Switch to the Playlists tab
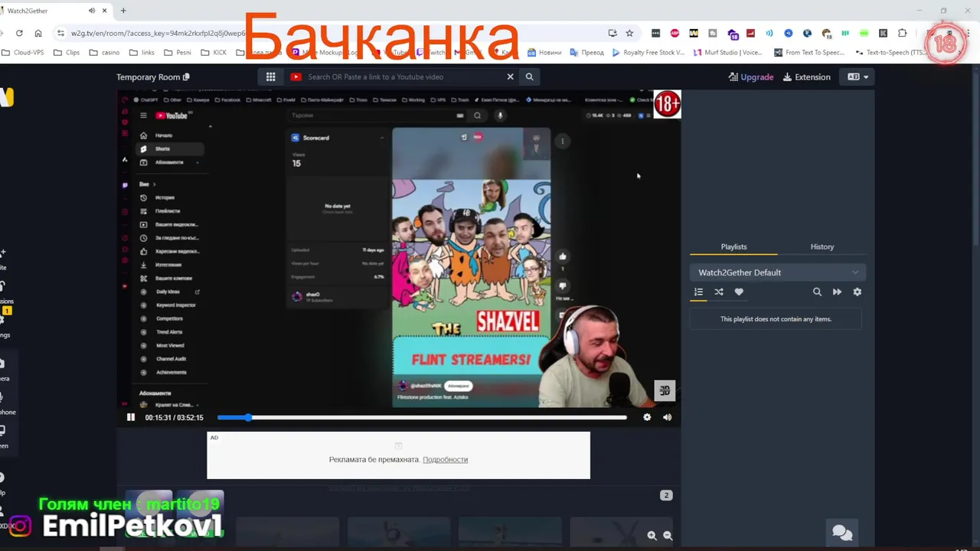This screenshot has width=980, height=551. 733,246
